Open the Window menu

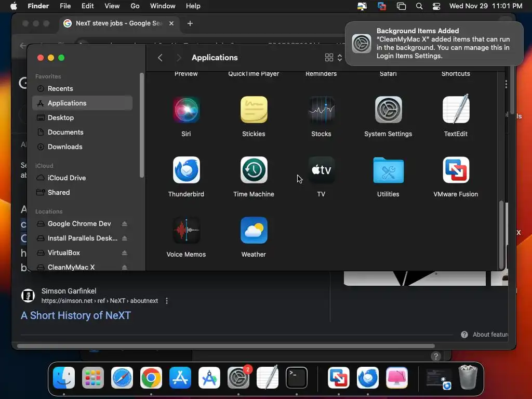pos(163,6)
